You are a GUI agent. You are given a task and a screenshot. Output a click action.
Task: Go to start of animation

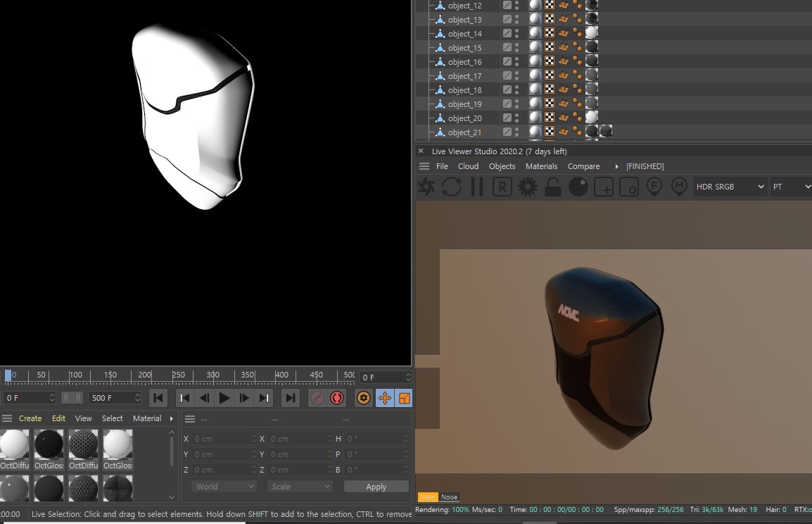tap(158, 398)
